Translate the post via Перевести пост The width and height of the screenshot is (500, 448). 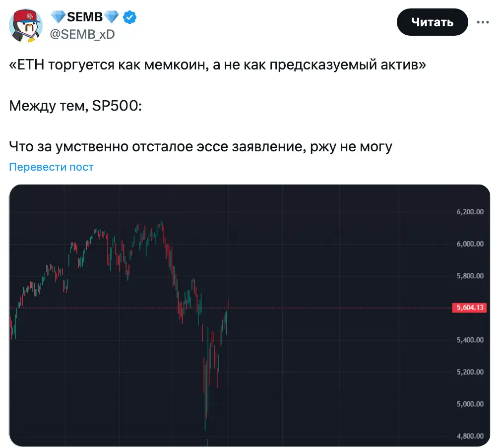point(52,167)
